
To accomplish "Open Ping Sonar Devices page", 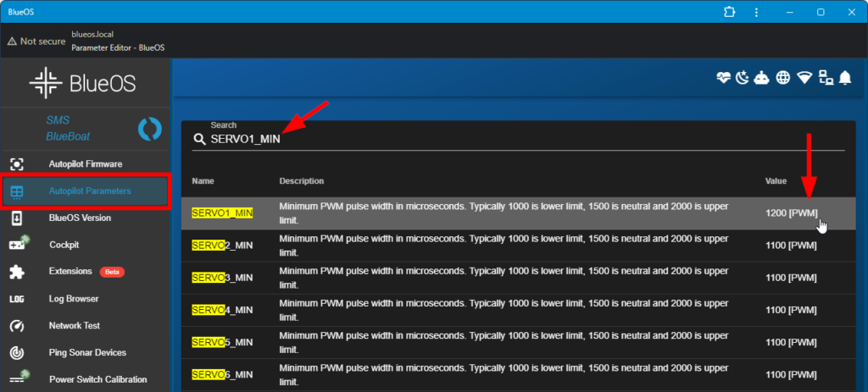I will pyautogui.click(x=87, y=352).
